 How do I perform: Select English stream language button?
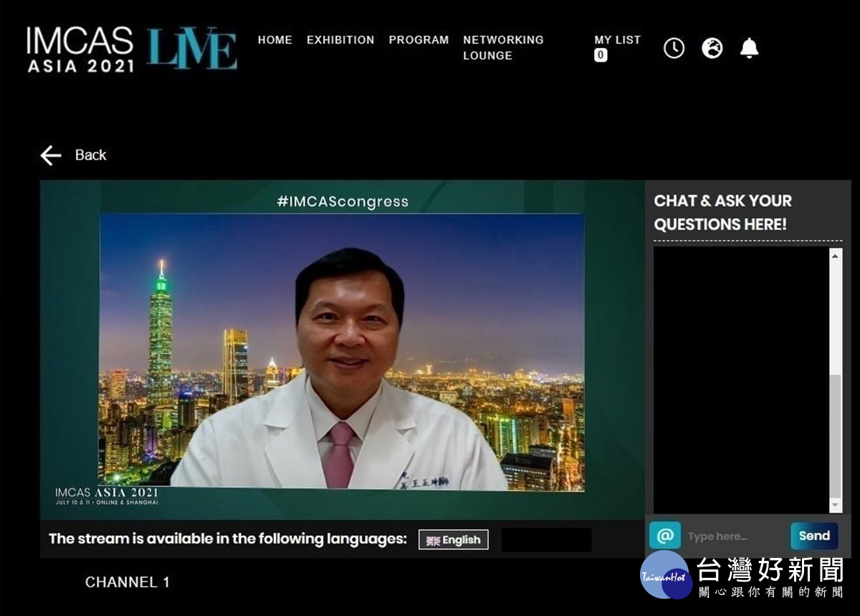(454, 540)
